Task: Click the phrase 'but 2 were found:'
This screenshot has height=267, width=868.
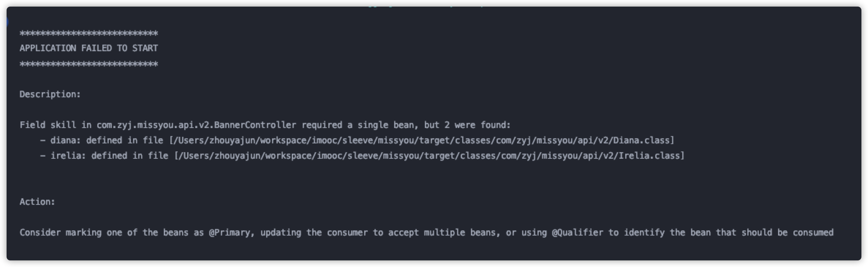Action: point(467,125)
